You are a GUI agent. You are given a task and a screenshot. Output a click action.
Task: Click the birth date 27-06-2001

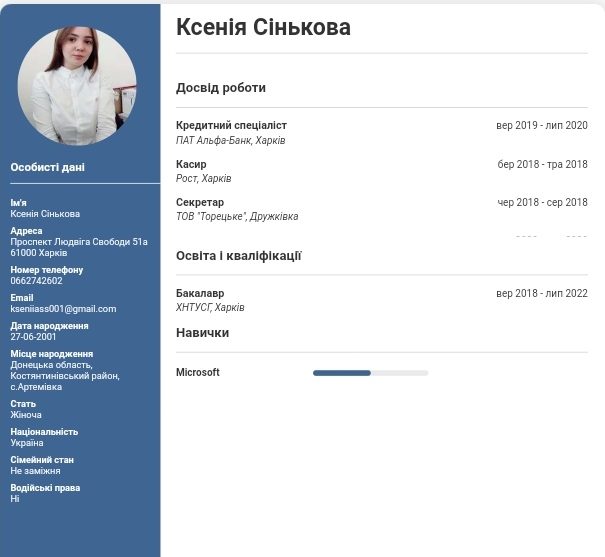(33, 337)
